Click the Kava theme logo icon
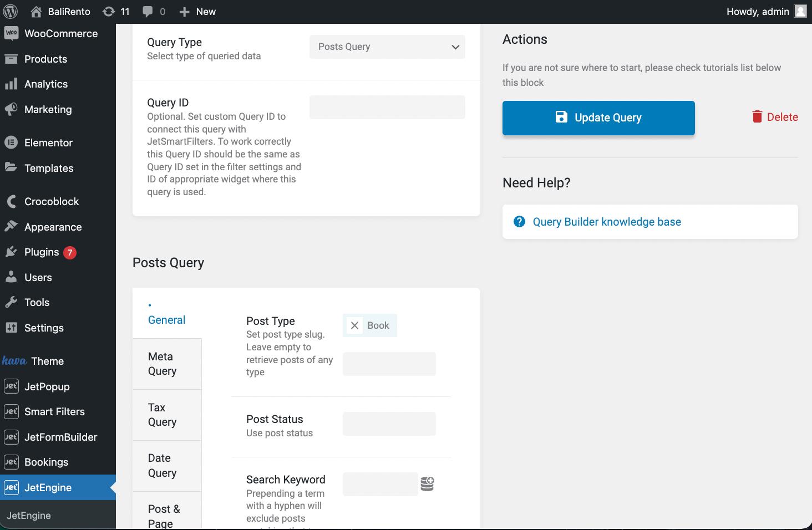Screen dimensions: 812x530 (14, 361)
